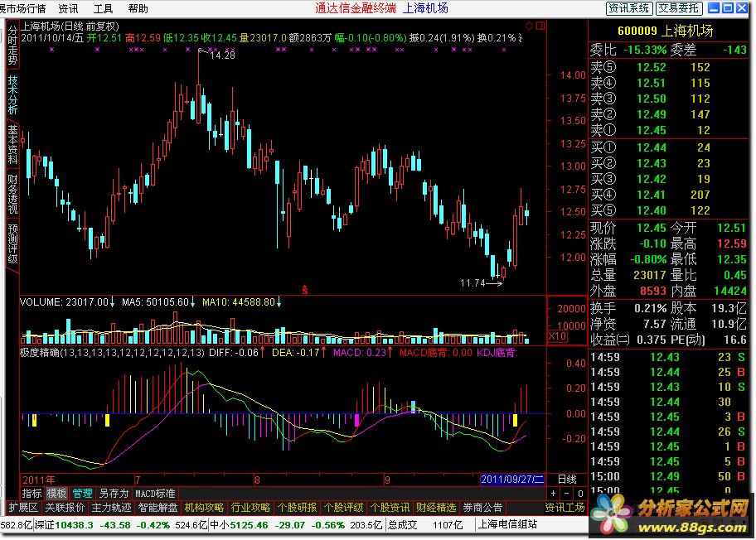Open the 资讯工场 tab
Screen dimensions: 756x540
coord(565,508)
